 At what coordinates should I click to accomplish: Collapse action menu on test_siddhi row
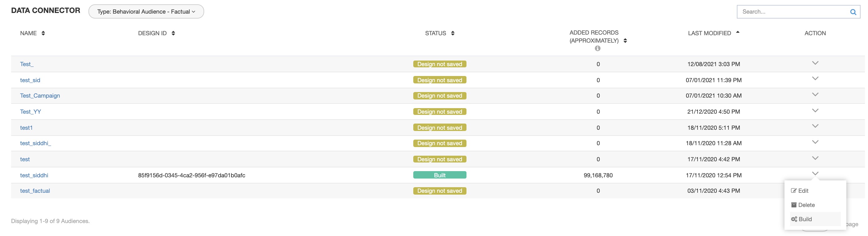tap(815, 174)
